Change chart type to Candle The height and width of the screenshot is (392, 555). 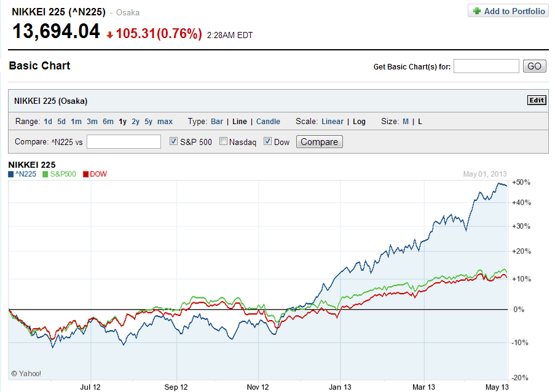(268, 122)
